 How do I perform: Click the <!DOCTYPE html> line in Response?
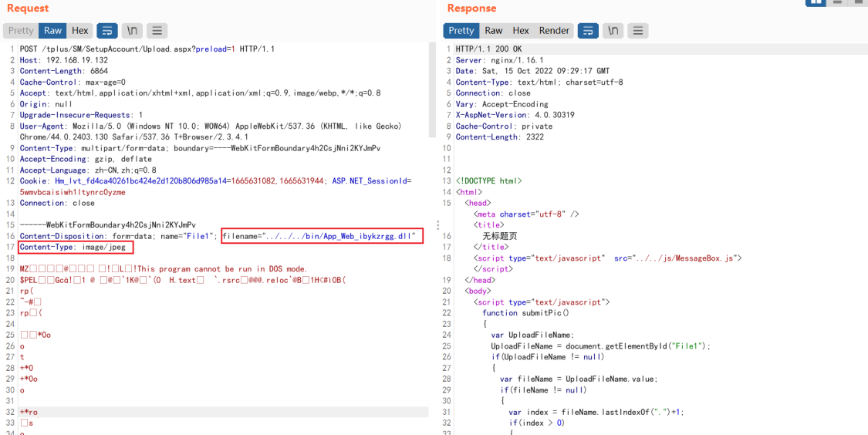pos(488,181)
